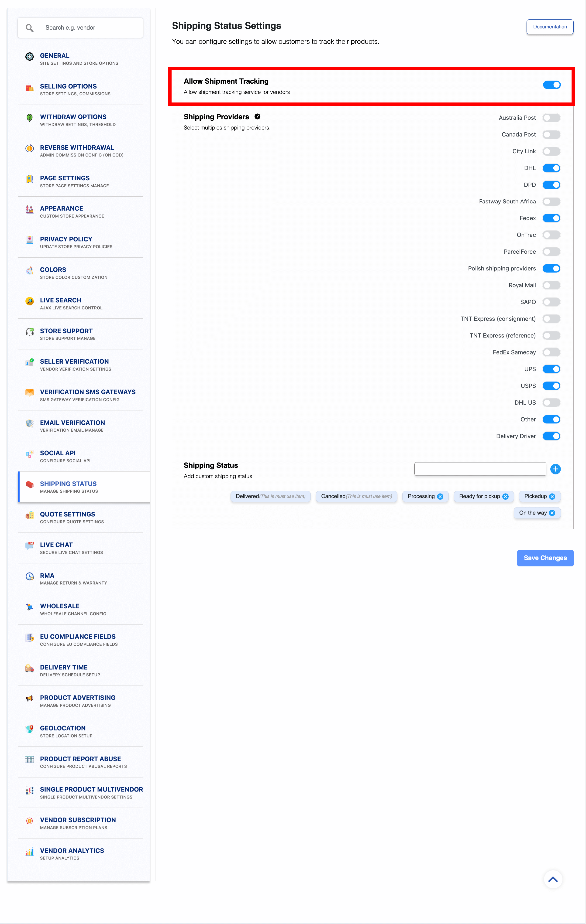Click the Shipping Status icon in sidebar
586x924 pixels.
[x=29, y=484]
